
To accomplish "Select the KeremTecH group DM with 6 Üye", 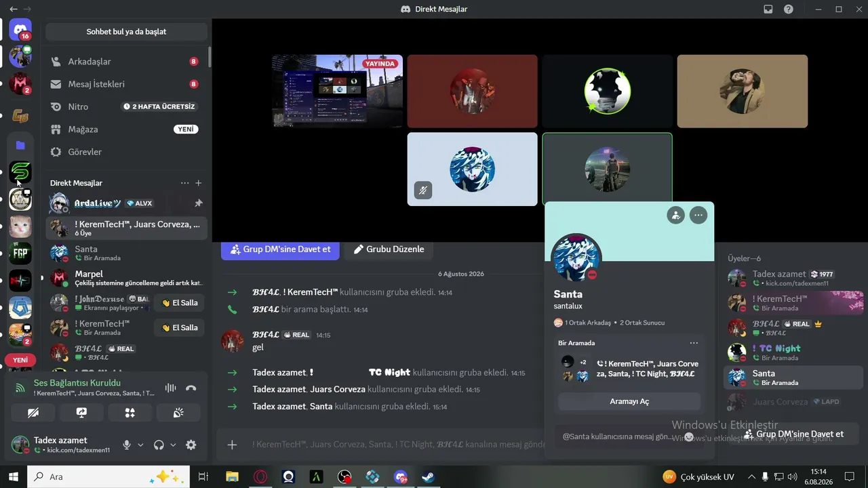I will (126, 228).
